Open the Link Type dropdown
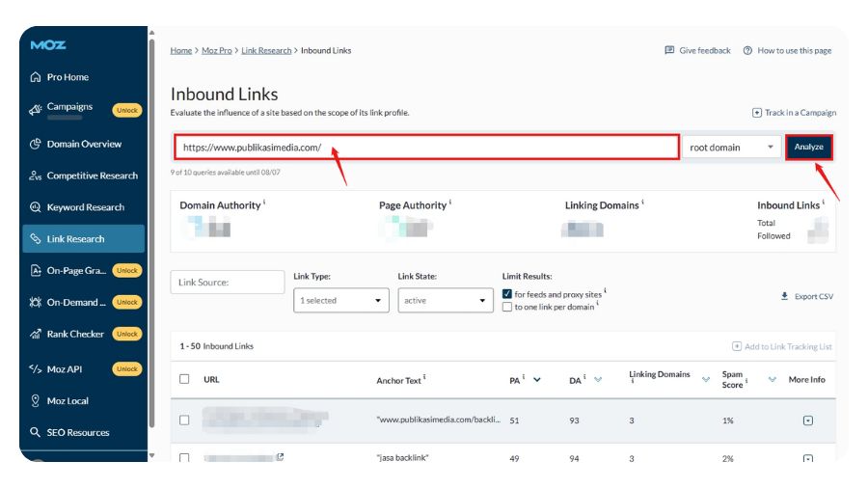The image size is (868, 488). click(341, 301)
